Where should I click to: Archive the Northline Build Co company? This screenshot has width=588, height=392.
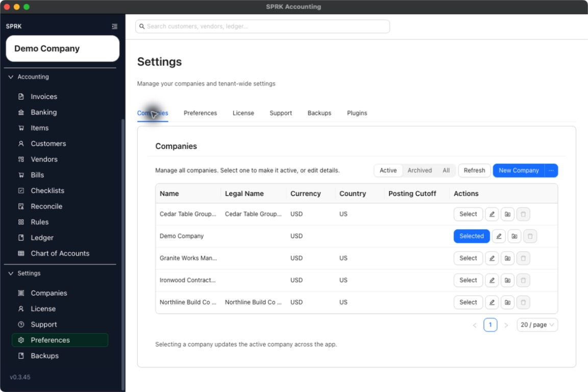coord(507,302)
